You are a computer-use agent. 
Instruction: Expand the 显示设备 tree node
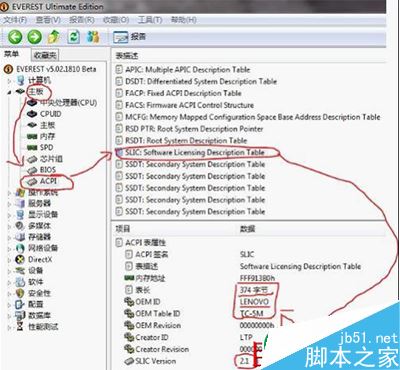9,215
